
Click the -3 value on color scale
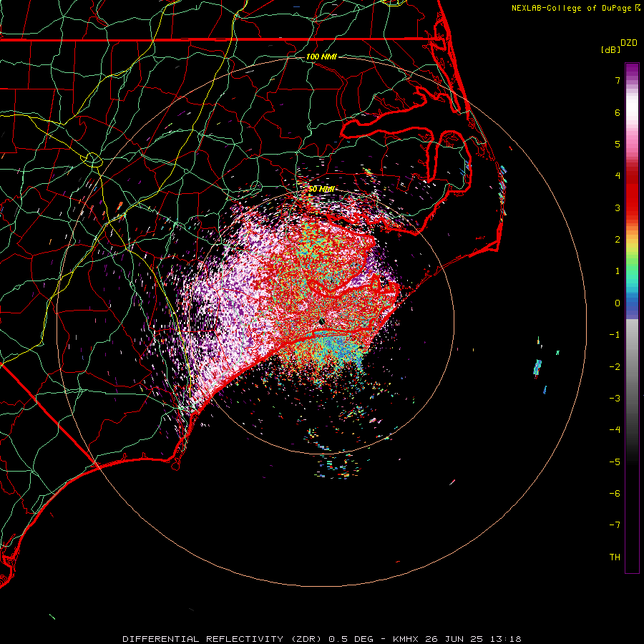click(x=615, y=399)
